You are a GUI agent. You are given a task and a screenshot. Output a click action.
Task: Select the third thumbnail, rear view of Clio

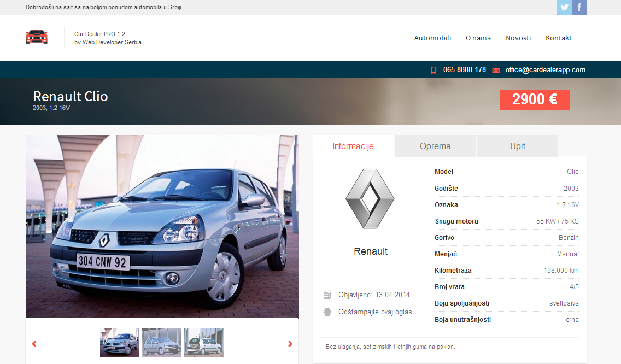tap(203, 343)
